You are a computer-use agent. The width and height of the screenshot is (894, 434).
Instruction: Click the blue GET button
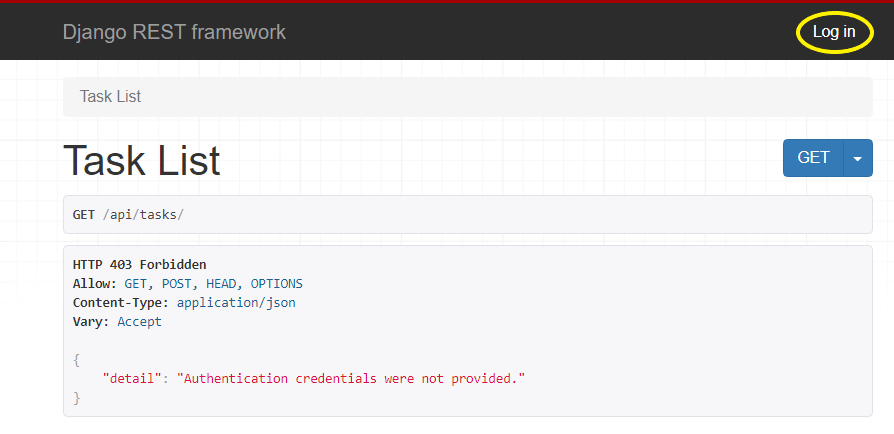pyautogui.click(x=813, y=158)
